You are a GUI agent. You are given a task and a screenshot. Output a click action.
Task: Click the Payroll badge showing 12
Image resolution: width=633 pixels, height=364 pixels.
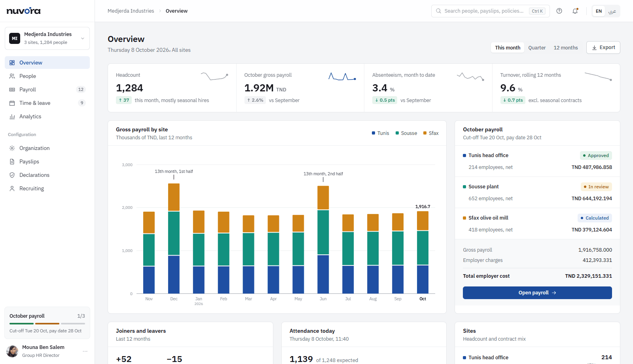pyautogui.click(x=81, y=89)
